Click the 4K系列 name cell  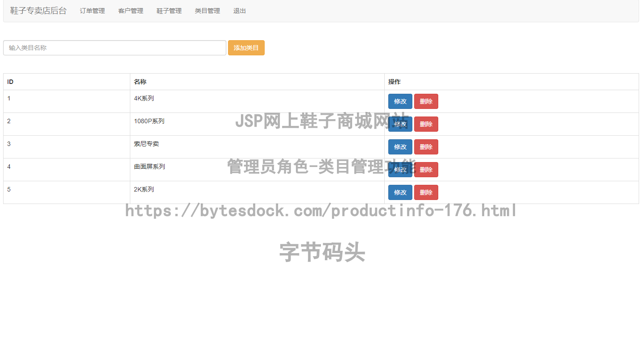point(257,101)
